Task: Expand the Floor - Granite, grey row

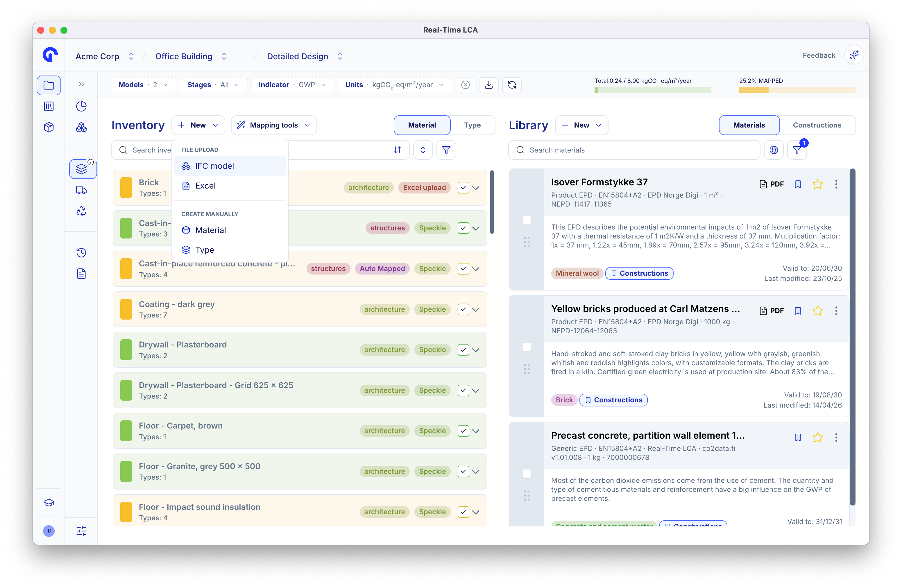Action: pyautogui.click(x=476, y=472)
